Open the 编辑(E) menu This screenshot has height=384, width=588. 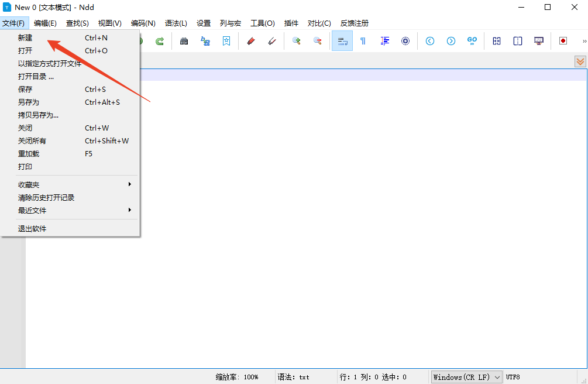click(45, 23)
